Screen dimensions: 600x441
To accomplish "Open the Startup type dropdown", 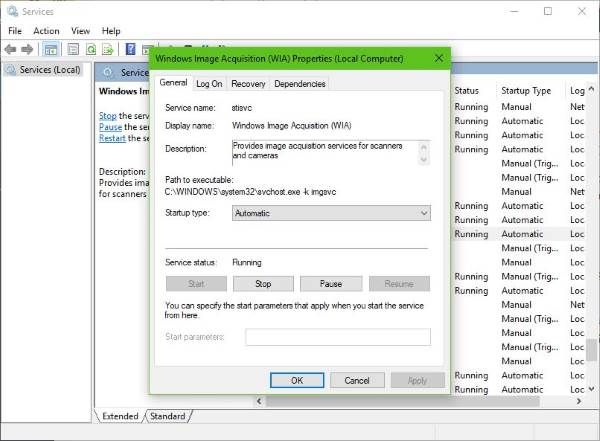I will (x=330, y=213).
